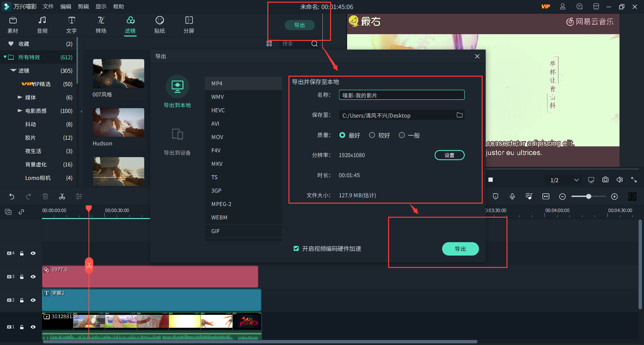This screenshot has width=644, height=345.
Task: Open folder browser for save location
Action: tap(460, 115)
